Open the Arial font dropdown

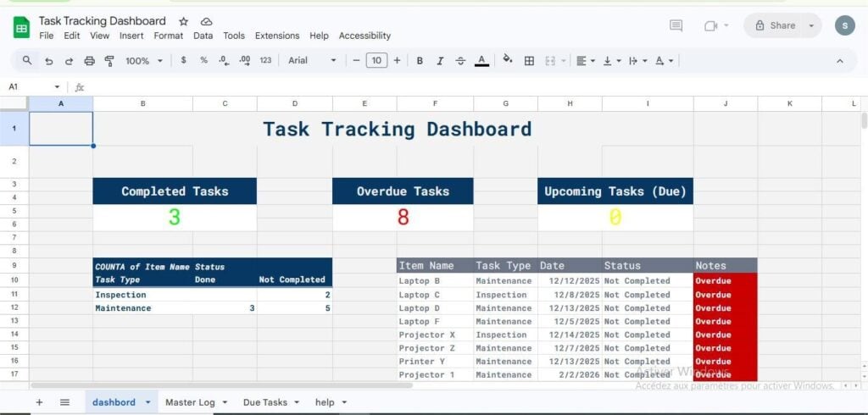pyautogui.click(x=312, y=60)
